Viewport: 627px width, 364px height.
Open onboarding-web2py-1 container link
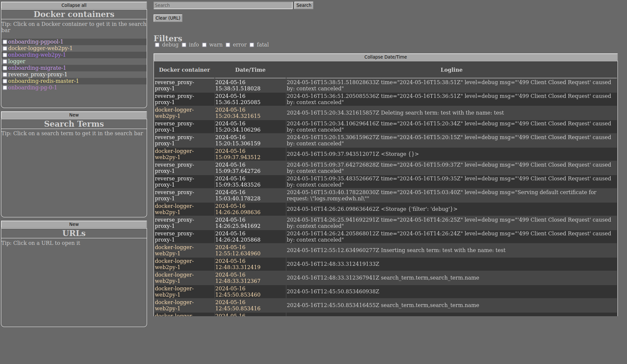point(37,55)
